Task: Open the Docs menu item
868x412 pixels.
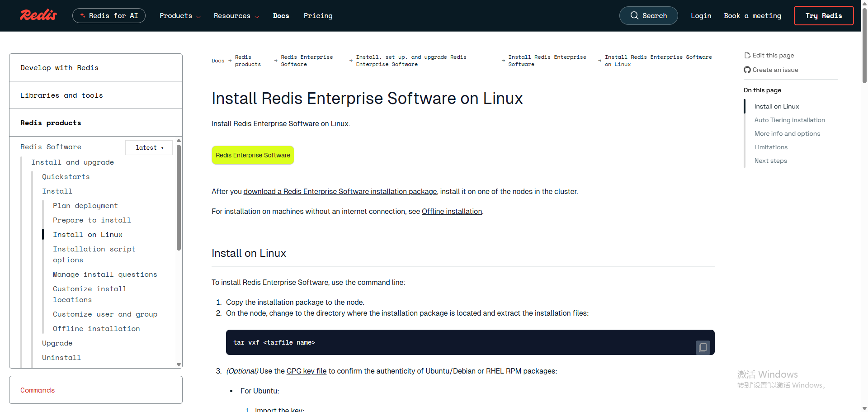Action: 281,16
